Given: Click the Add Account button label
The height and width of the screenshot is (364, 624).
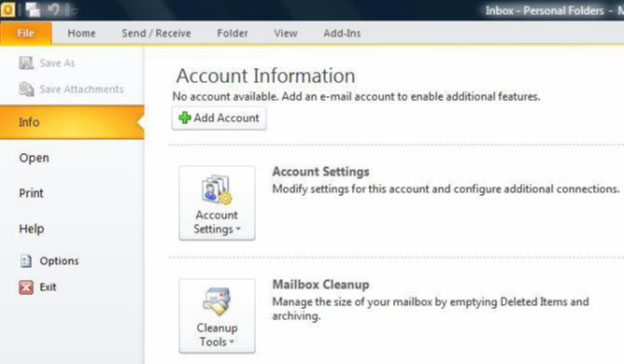Looking at the screenshot, I should pyautogui.click(x=226, y=118).
